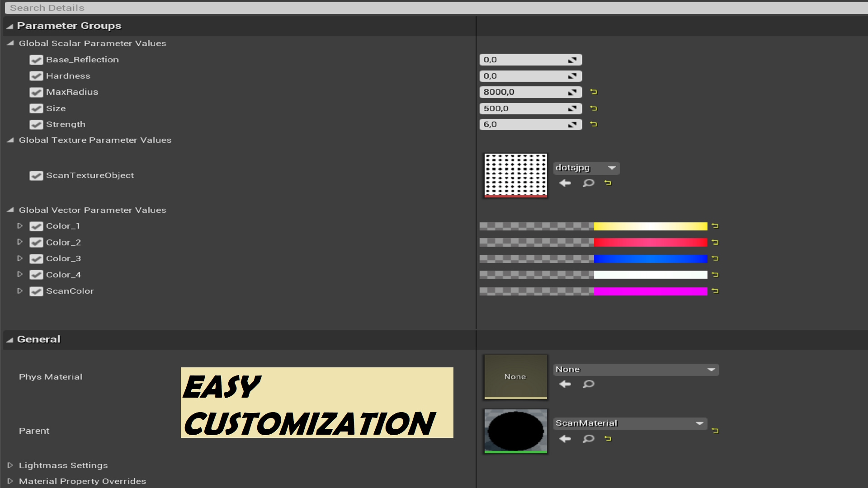Expand the Color_1 vector parameter
Image resolution: width=868 pixels, height=488 pixels.
pyautogui.click(x=21, y=226)
